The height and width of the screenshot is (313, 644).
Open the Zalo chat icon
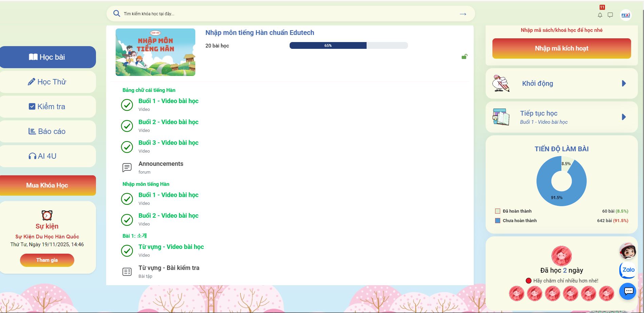[628, 270]
